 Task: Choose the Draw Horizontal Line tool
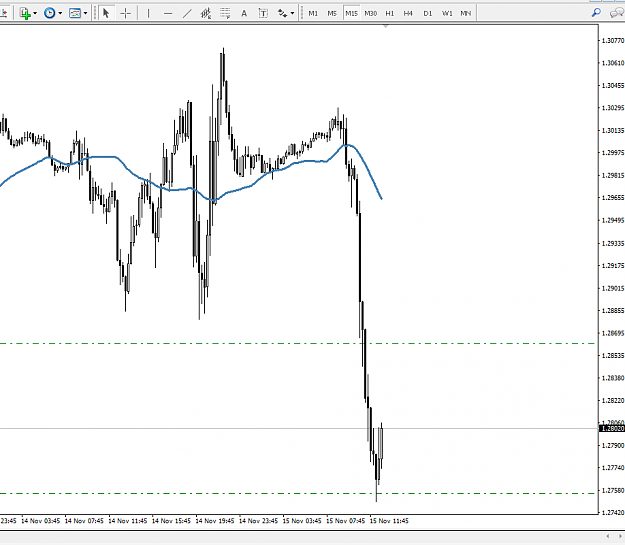[168, 13]
